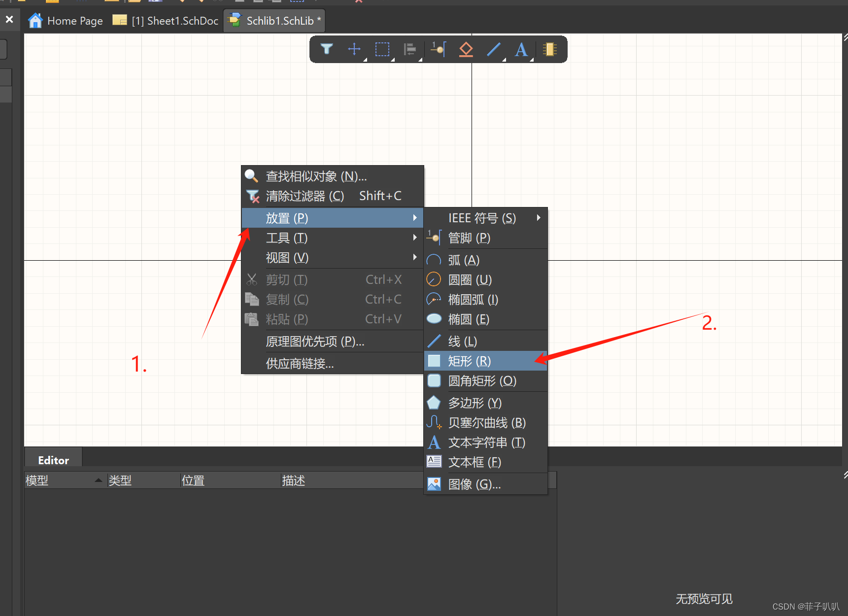Screen dimensions: 848x616
Task: Select the text string A tool in toolbar
Action: pos(521,49)
